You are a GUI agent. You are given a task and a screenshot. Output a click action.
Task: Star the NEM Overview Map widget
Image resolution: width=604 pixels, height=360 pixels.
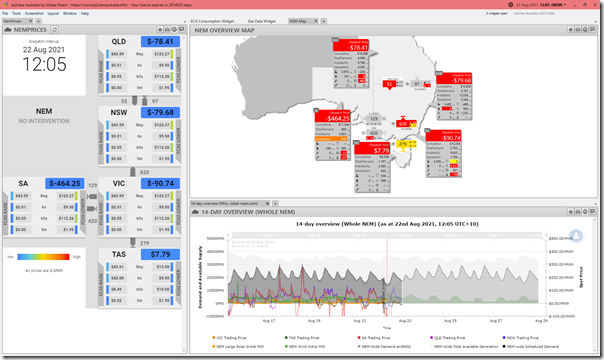(571, 29)
